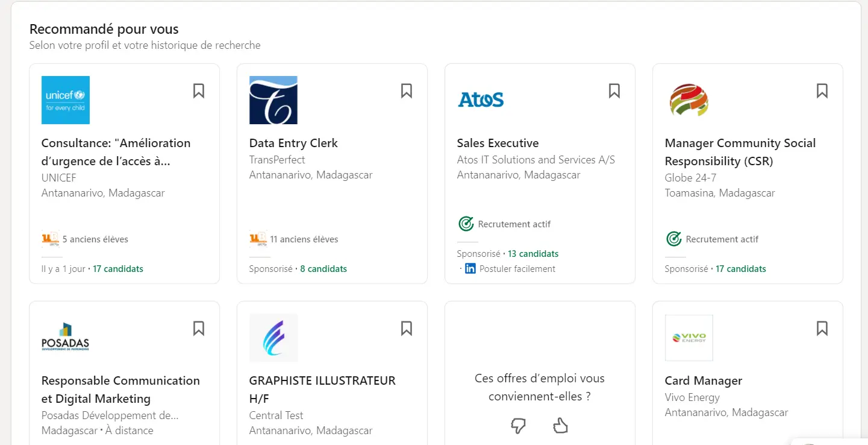The height and width of the screenshot is (445, 868).
Task: Open the Data Entry Clerk job title
Action: (293, 143)
